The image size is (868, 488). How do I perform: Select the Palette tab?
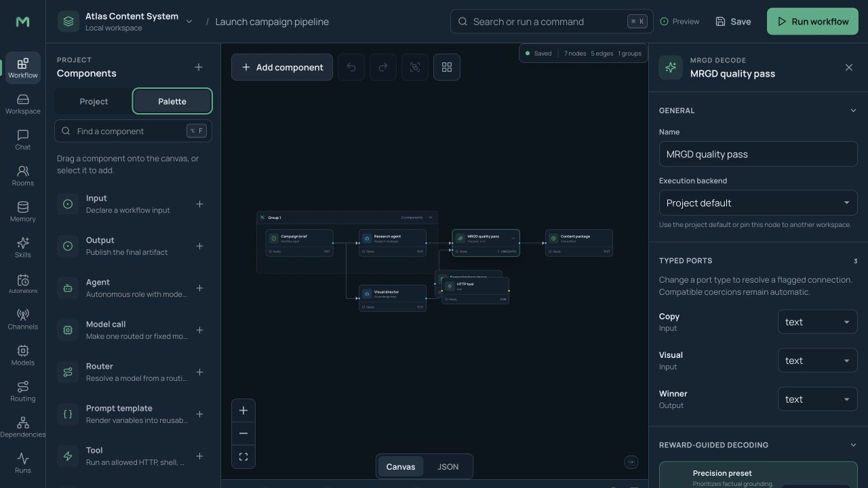[172, 102]
